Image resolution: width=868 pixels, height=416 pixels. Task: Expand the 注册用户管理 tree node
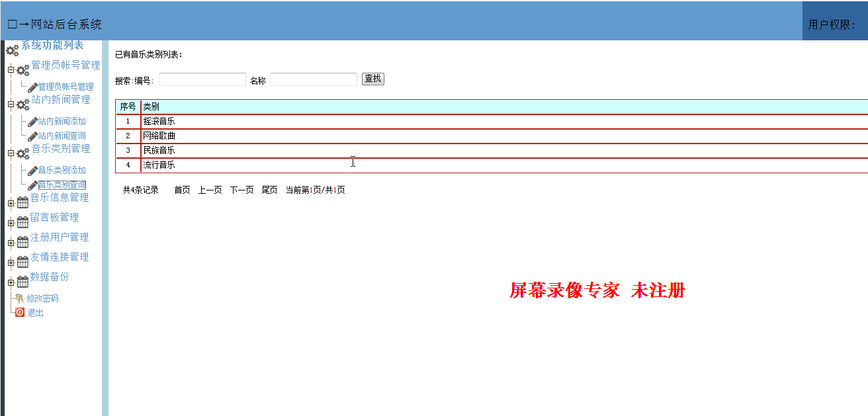coord(11,243)
